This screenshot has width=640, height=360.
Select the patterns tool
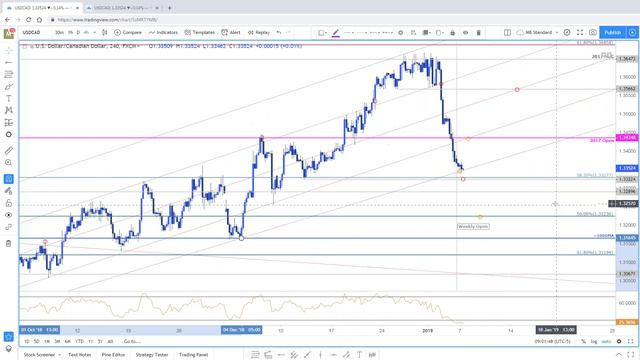pos(9,110)
